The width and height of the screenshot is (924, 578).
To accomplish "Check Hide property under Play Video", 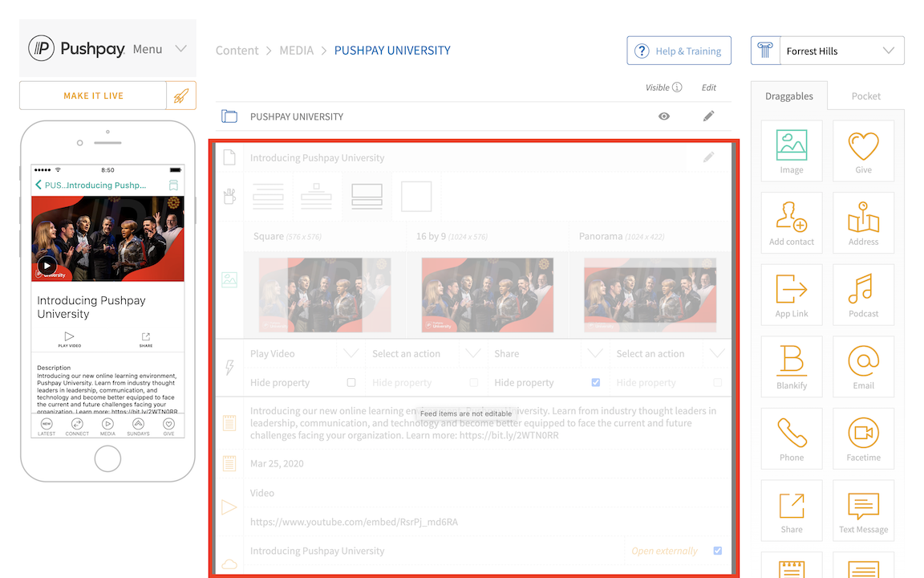I will coord(351,383).
